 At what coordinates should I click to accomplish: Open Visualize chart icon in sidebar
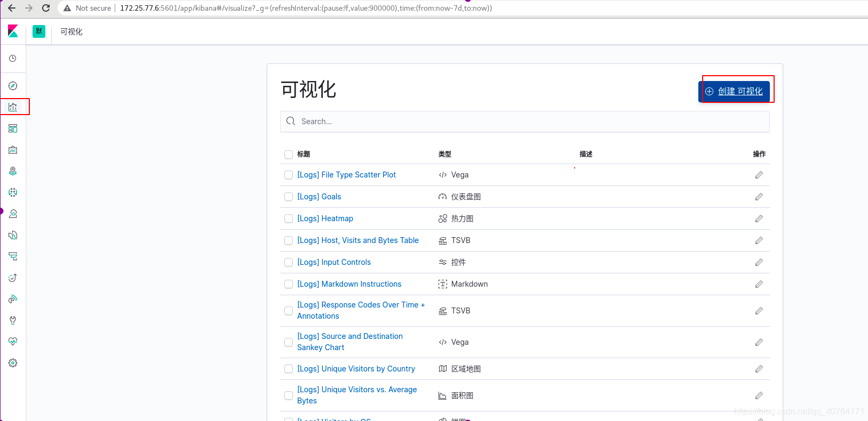pos(13,107)
